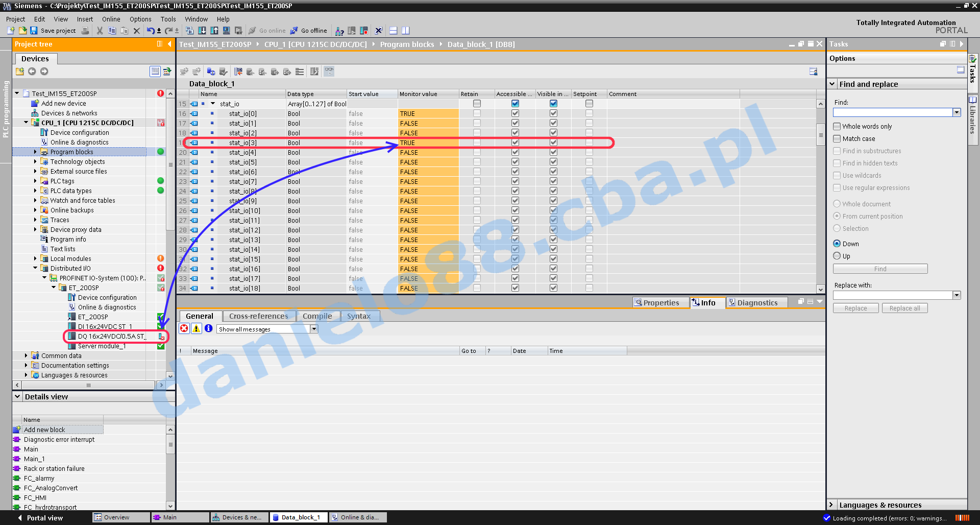The width and height of the screenshot is (980, 525).
Task: Click inside the Find text field
Action: point(893,112)
